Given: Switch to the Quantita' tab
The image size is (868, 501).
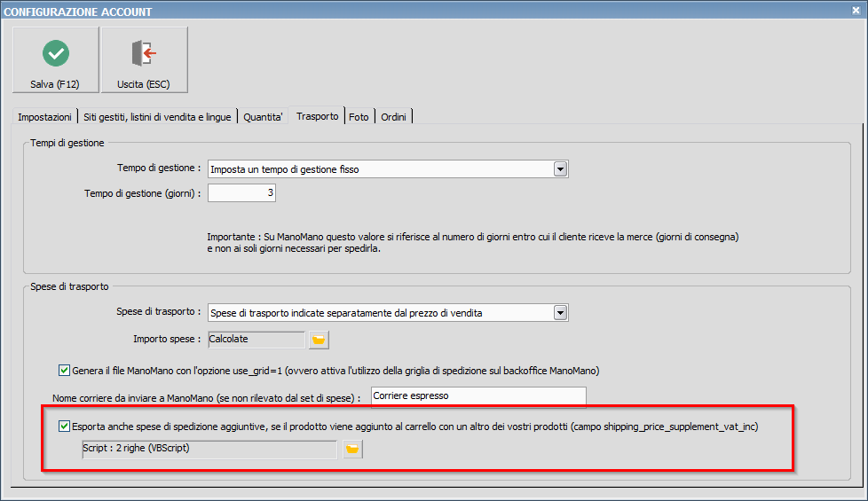Looking at the screenshot, I should [263, 117].
